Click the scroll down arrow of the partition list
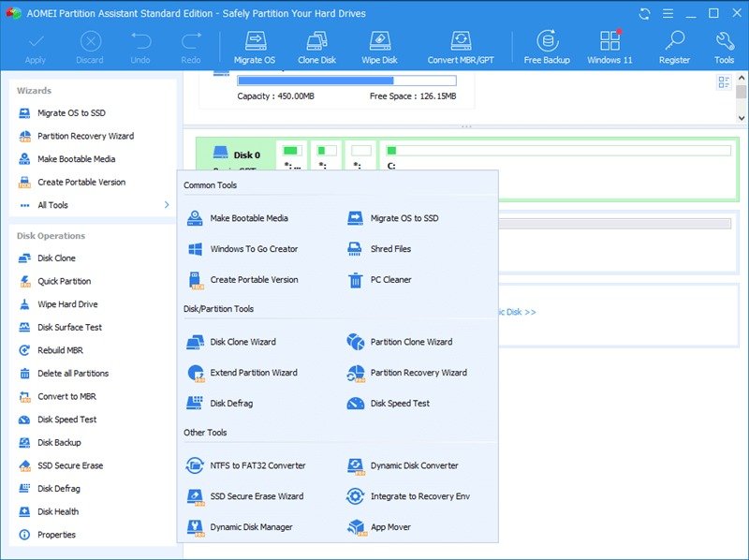This screenshot has height=560, width=749. tap(741, 118)
